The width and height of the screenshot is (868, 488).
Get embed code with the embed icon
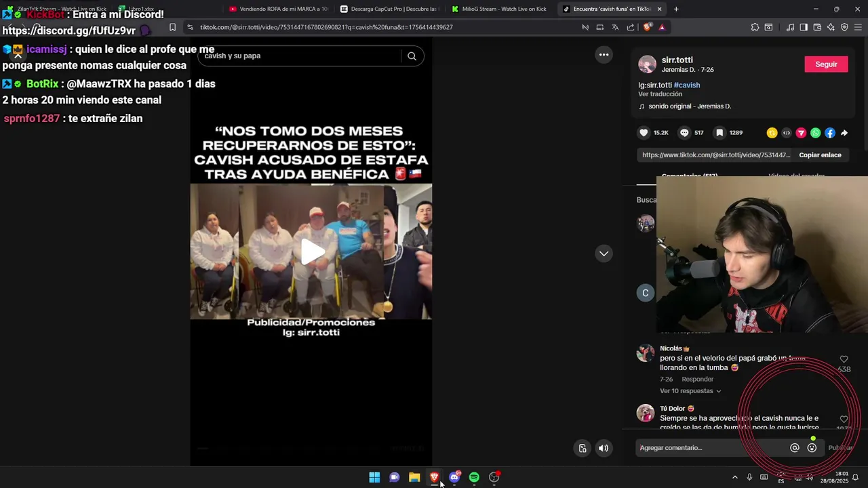pyautogui.click(x=787, y=133)
